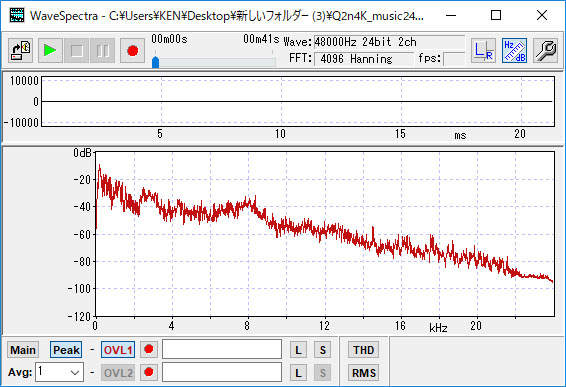This screenshot has height=387, width=566.
Task: Click the playback position slider handle
Action: (156, 62)
